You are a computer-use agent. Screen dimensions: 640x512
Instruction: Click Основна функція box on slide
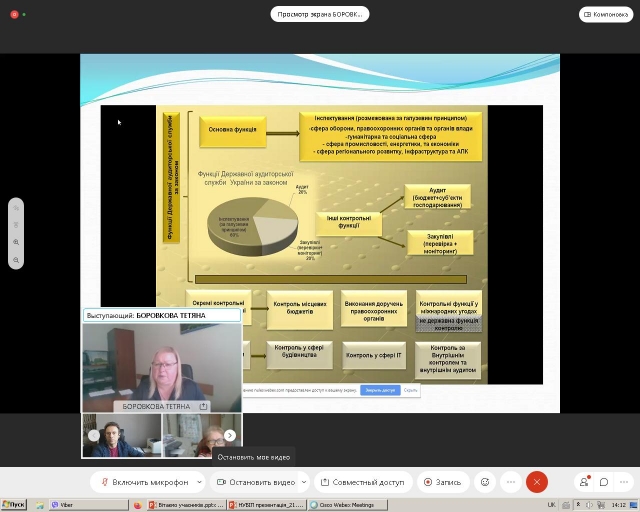point(233,131)
